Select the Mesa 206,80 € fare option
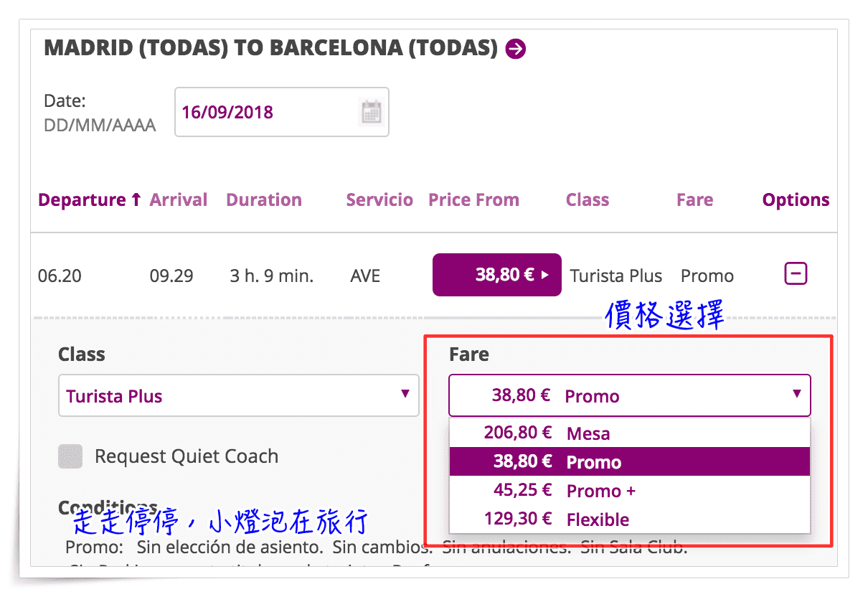The width and height of the screenshot is (868, 597). point(630,433)
